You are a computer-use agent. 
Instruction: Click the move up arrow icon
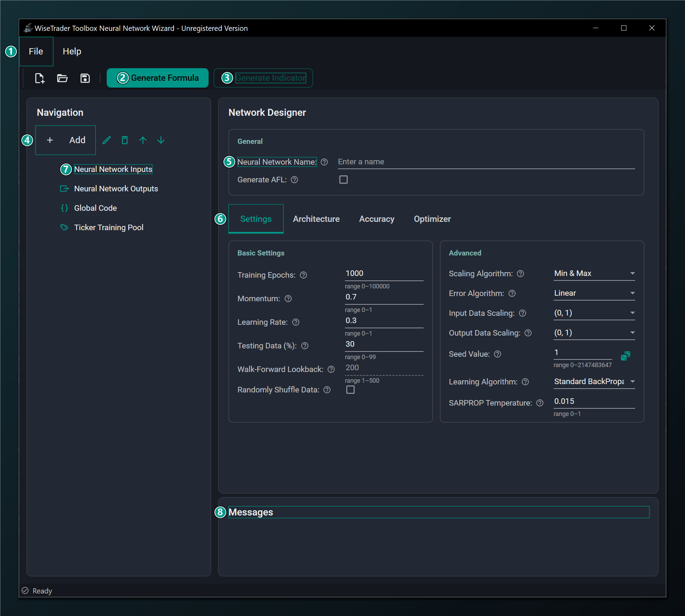pyautogui.click(x=143, y=140)
